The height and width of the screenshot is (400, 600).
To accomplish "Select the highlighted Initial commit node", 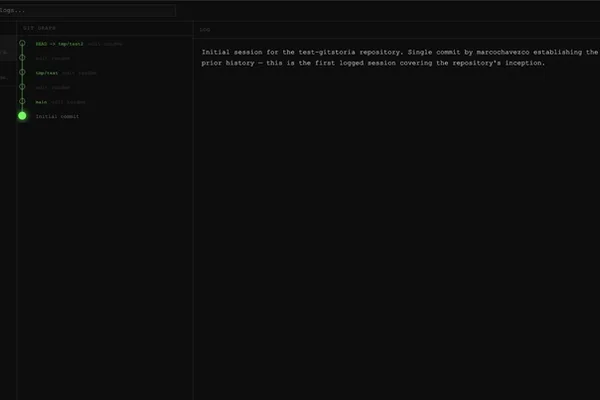I will pyautogui.click(x=22, y=116).
